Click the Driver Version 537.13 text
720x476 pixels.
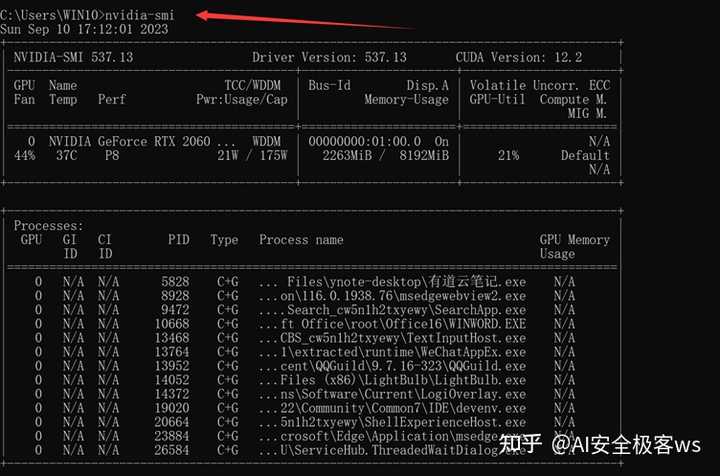click(329, 57)
